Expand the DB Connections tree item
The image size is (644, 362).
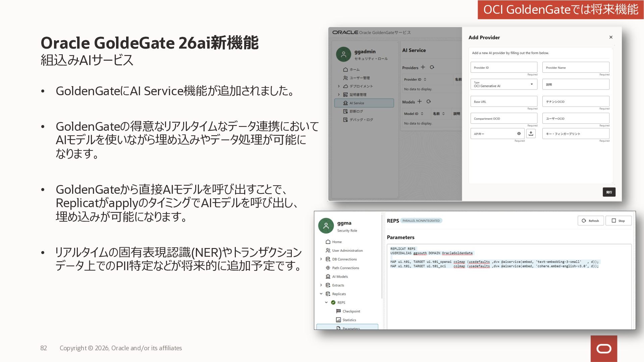(x=321, y=259)
